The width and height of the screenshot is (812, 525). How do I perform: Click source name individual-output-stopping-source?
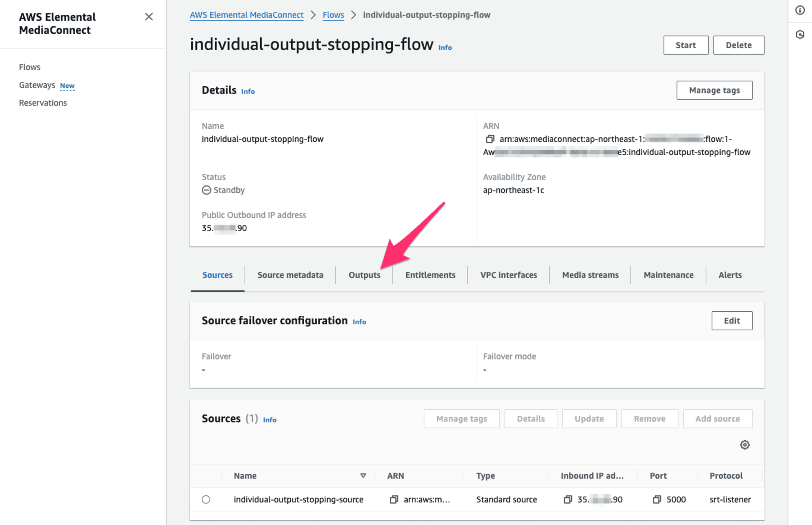pyautogui.click(x=298, y=499)
